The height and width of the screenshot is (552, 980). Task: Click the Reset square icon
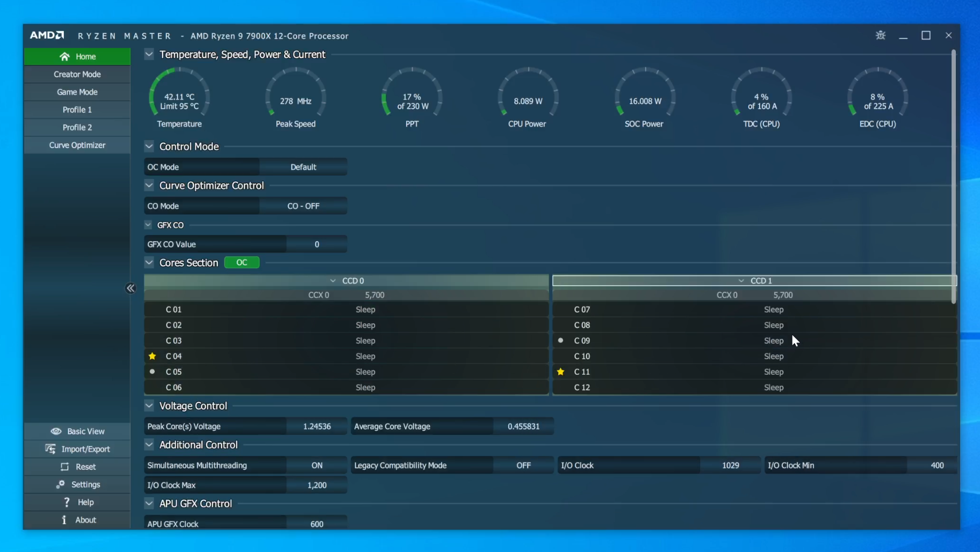[x=64, y=467]
